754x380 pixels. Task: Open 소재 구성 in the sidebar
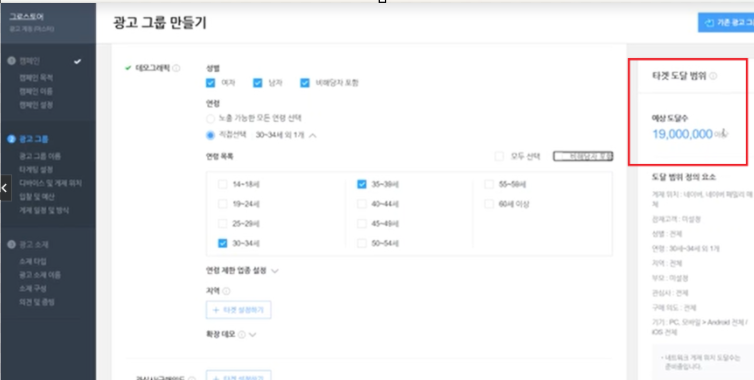point(33,289)
